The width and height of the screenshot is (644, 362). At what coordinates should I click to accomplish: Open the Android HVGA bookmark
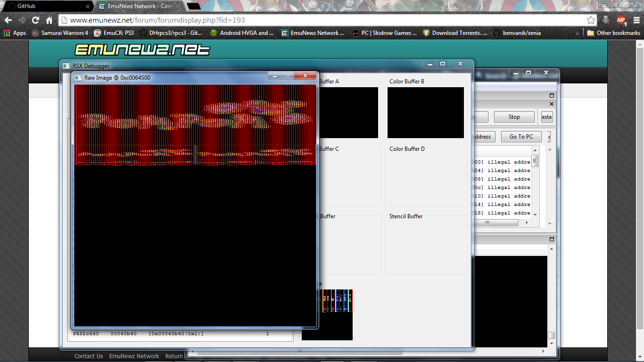coord(242,33)
